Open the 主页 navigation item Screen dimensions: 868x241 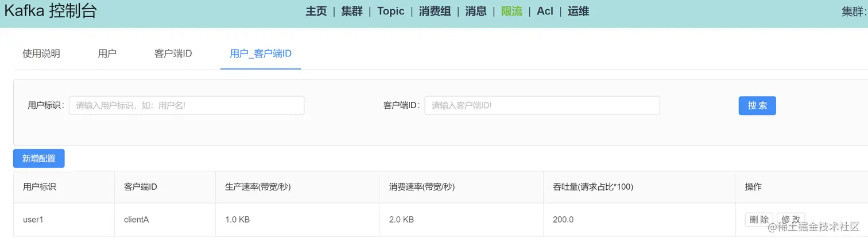316,11
